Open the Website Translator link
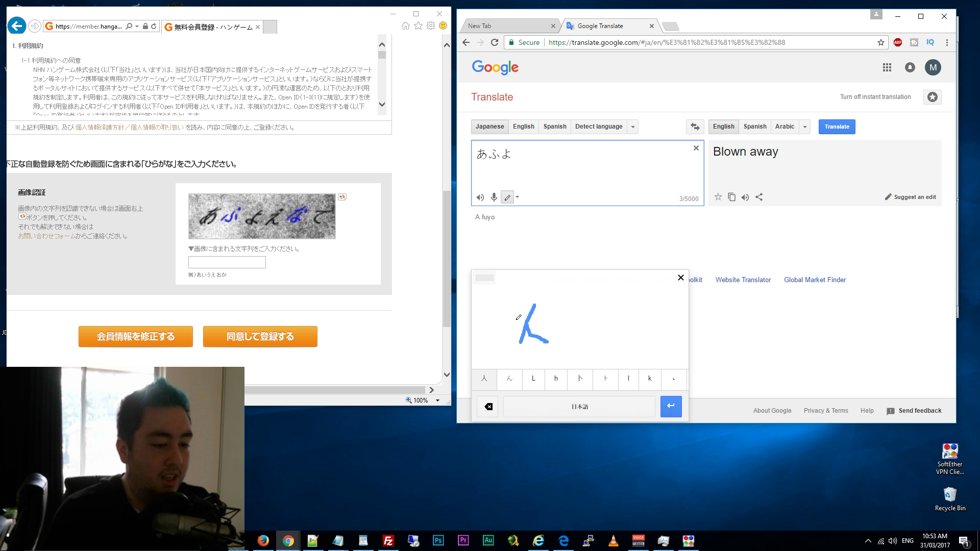 pos(743,280)
